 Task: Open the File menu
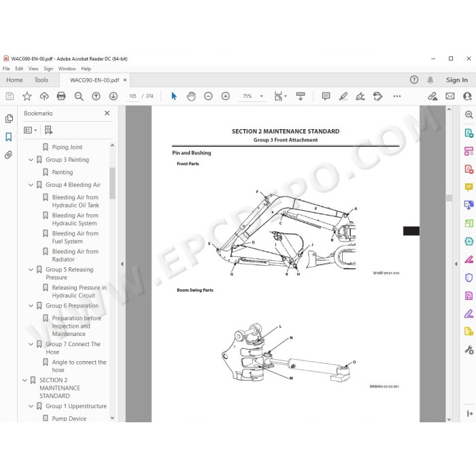(6, 69)
